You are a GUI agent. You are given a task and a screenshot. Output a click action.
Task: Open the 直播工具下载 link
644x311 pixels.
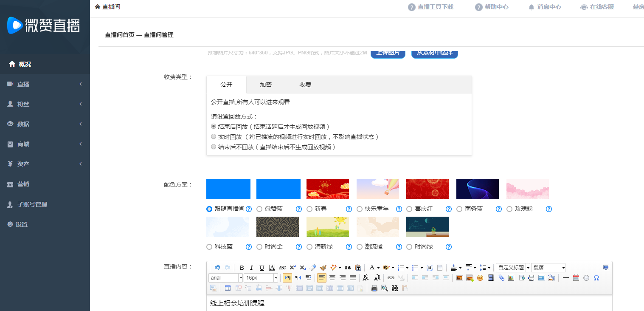tap(430, 7)
